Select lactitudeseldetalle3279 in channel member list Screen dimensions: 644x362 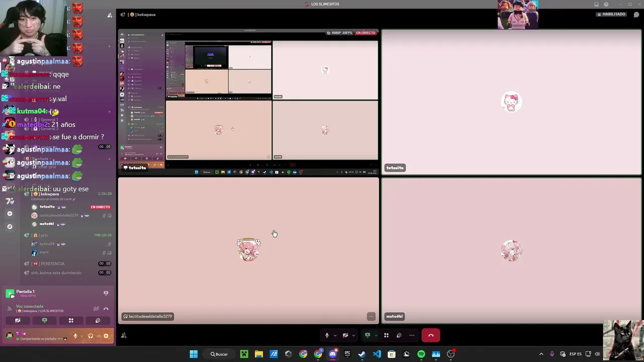pyautogui.click(x=70, y=215)
